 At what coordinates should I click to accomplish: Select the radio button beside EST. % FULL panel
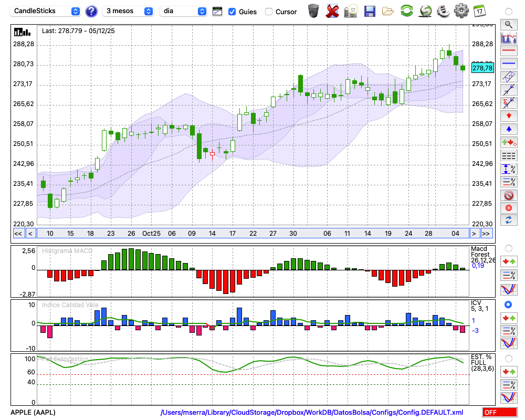pyautogui.click(x=508, y=358)
